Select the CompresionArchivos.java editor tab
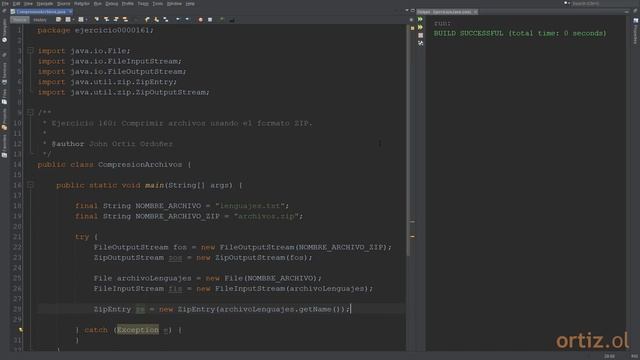 [41, 12]
